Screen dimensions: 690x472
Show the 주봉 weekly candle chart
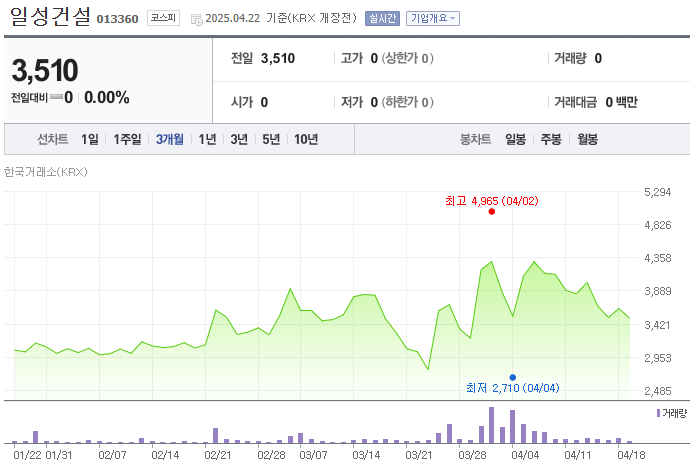[551, 139]
